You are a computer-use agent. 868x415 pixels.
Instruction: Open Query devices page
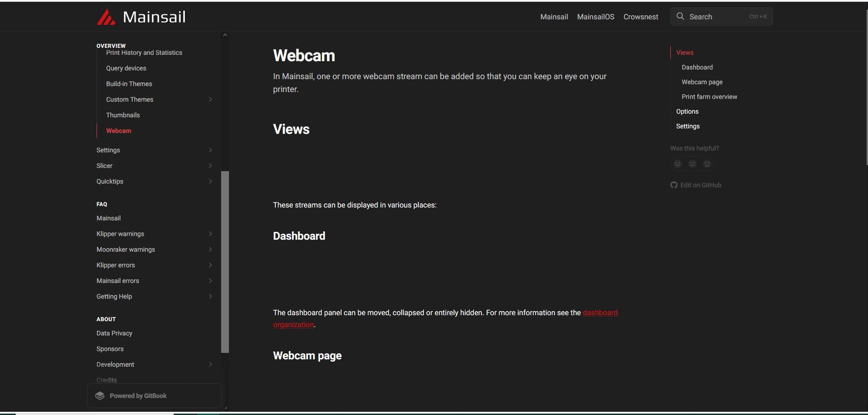point(126,68)
